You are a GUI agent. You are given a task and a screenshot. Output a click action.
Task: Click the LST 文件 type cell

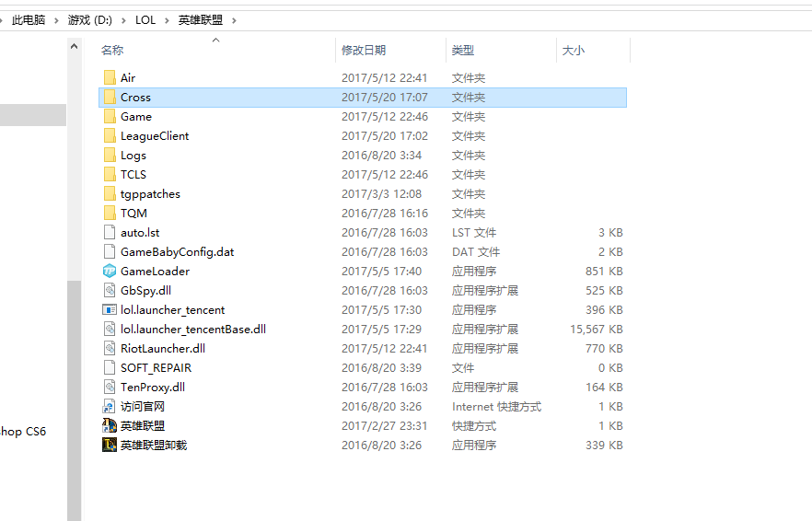474,233
